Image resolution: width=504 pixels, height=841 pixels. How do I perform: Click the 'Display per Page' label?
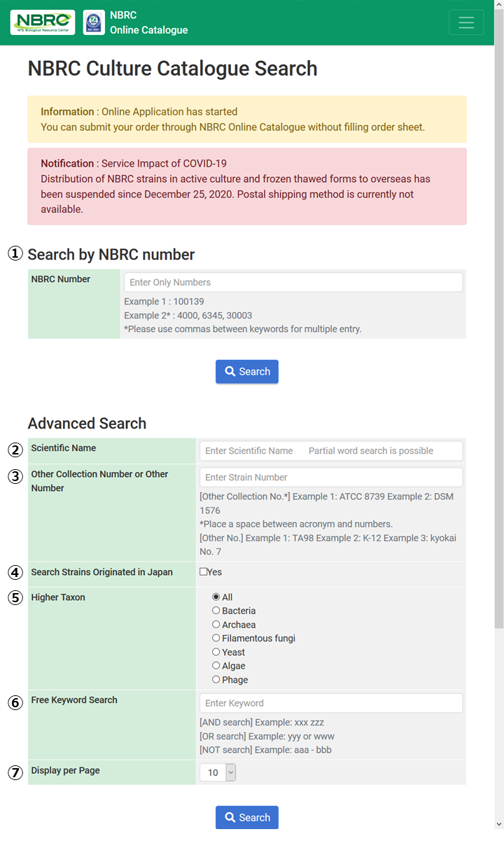click(x=65, y=770)
